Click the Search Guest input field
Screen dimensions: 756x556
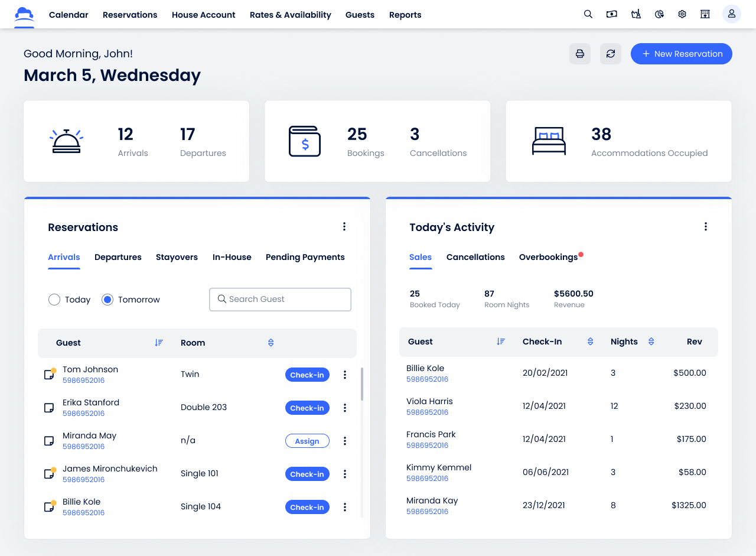281,300
